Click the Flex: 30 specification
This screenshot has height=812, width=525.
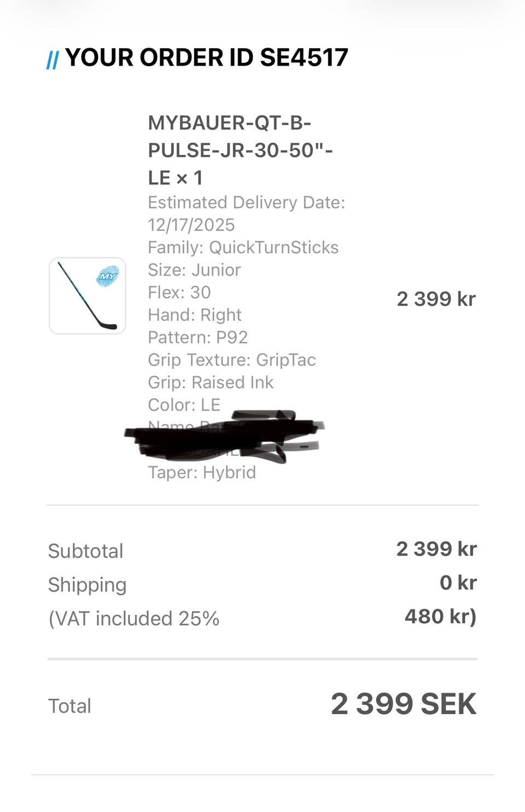point(179,292)
